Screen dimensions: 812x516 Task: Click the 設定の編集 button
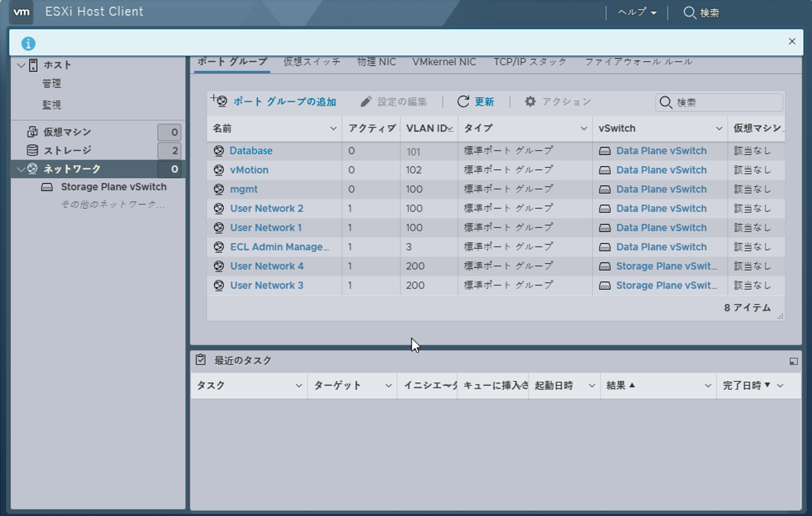[394, 101]
